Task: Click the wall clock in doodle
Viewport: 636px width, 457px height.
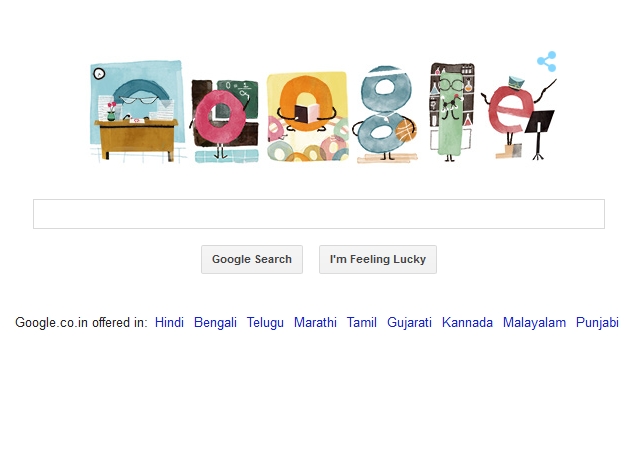Action: pos(99,74)
